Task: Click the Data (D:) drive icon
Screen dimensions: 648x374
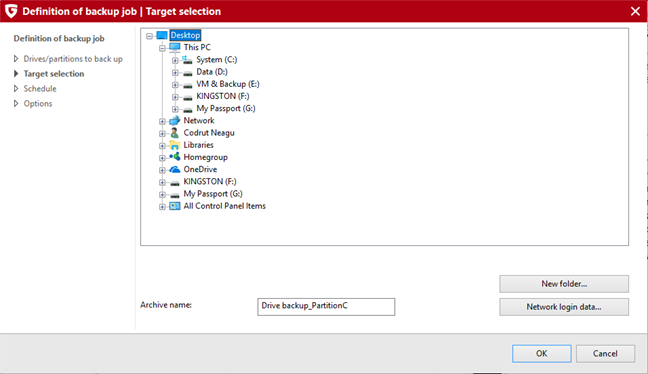Action: click(x=188, y=73)
